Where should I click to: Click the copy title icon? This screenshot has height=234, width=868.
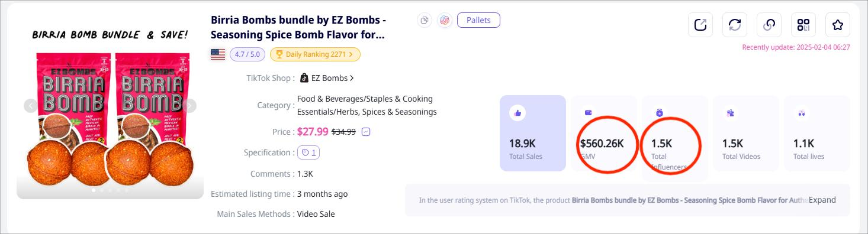pos(425,21)
